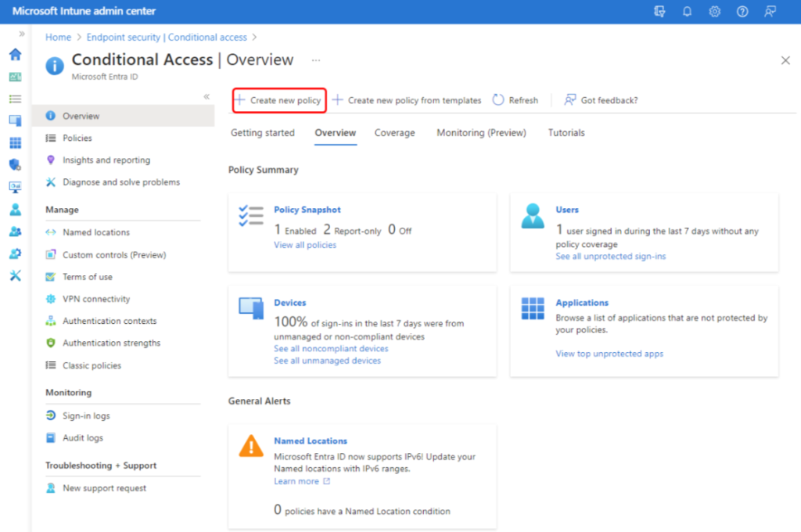Open the feedback icon in the top bar
The image size is (801, 532).
pyautogui.click(x=770, y=11)
